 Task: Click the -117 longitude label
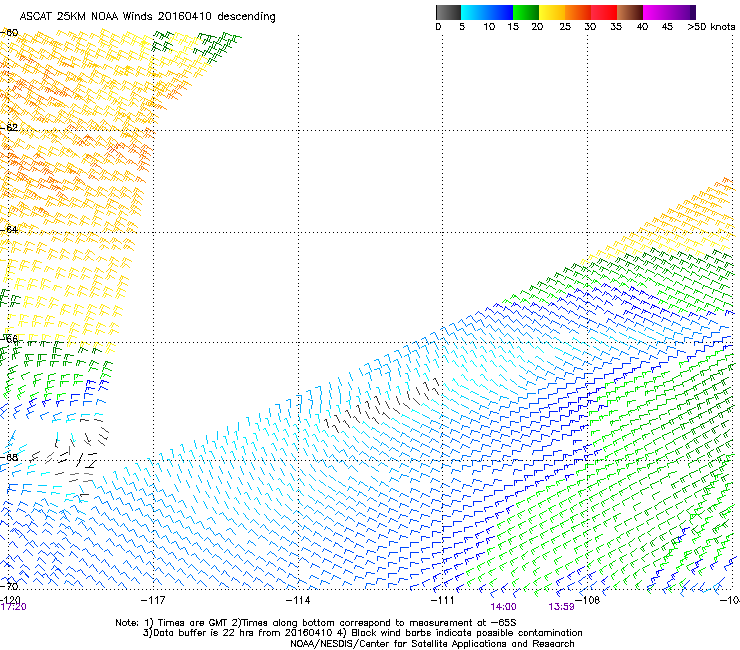pos(153,600)
